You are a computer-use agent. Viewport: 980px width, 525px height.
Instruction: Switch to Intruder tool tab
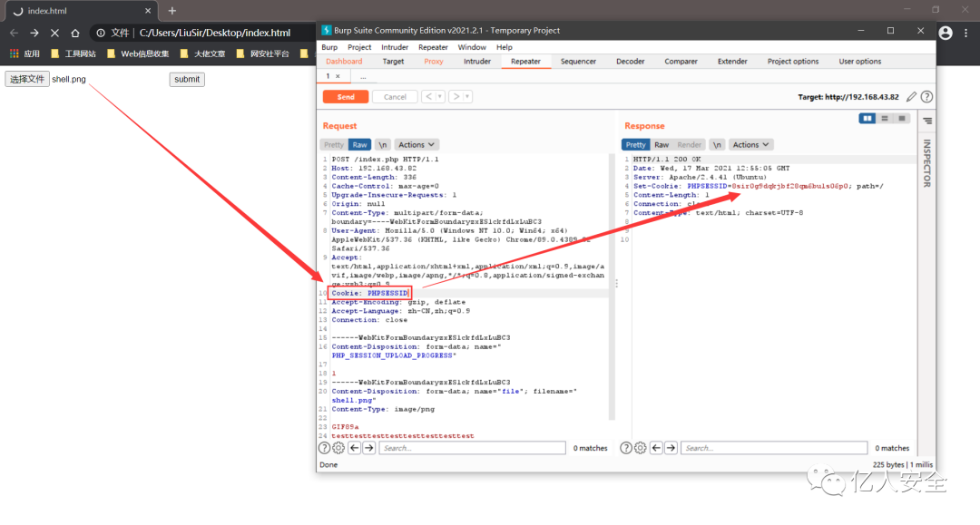(477, 61)
